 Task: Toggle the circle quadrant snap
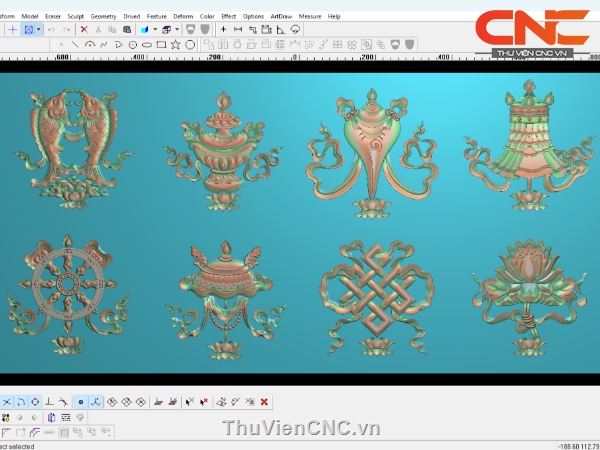[35, 402]
